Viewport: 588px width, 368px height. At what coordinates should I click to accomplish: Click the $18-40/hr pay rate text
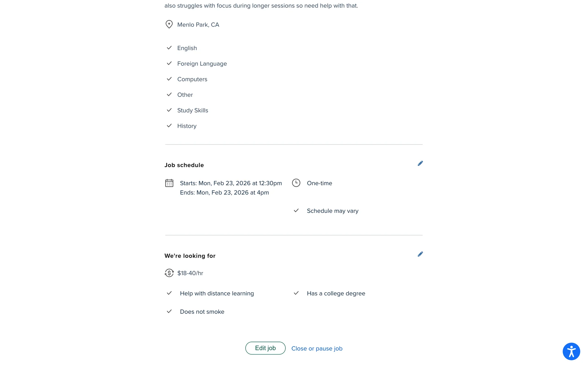(x=190, y=273)
